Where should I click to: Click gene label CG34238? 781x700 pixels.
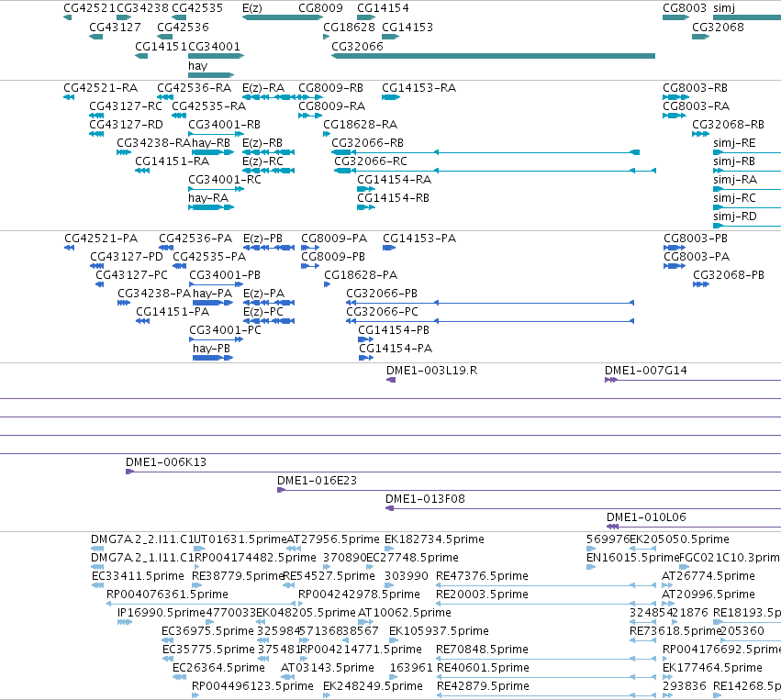coord(142,8)
